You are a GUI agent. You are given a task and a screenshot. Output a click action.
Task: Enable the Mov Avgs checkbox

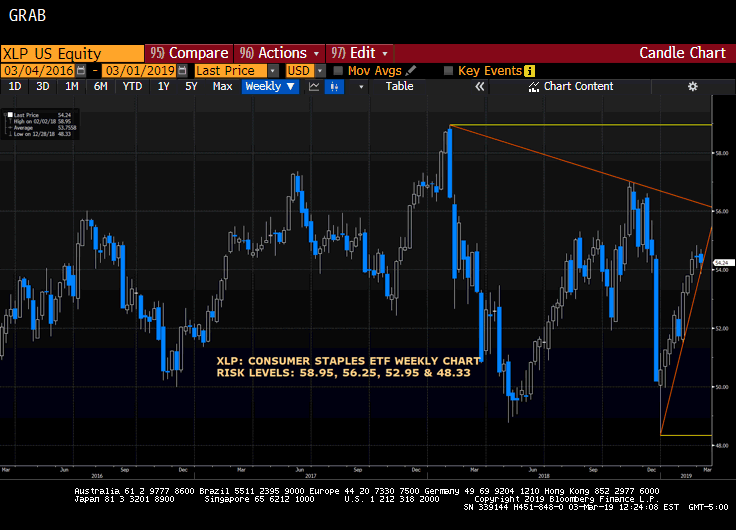click(338, 71)
